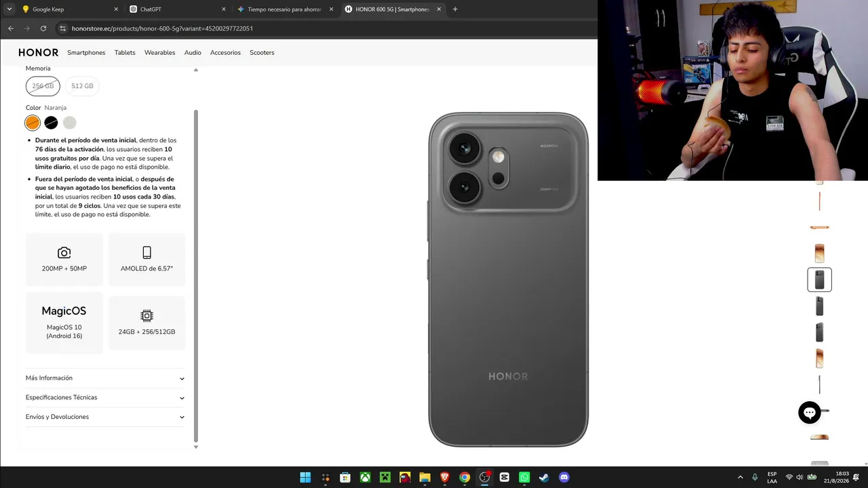Open the Xbox app from taskbar
Viewport: 868px width, 488px height.
[x=365, y=477]
